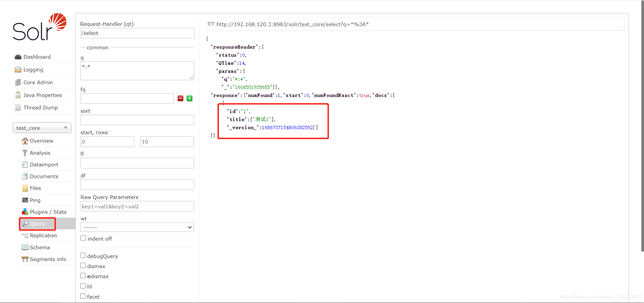This screenshot has height=303, width=644.
Task: Toggle the indent off checkbox
Action: pos(83,238)
